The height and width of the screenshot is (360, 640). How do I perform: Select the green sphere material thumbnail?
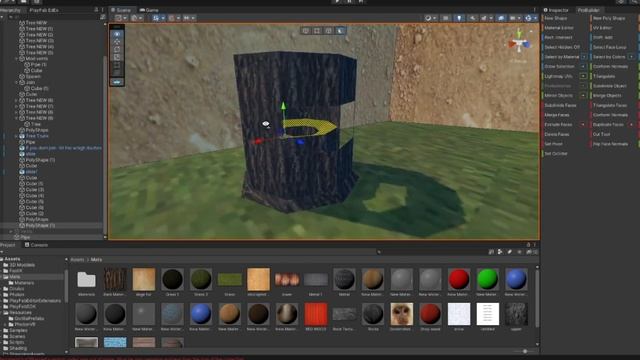(487, 279)
